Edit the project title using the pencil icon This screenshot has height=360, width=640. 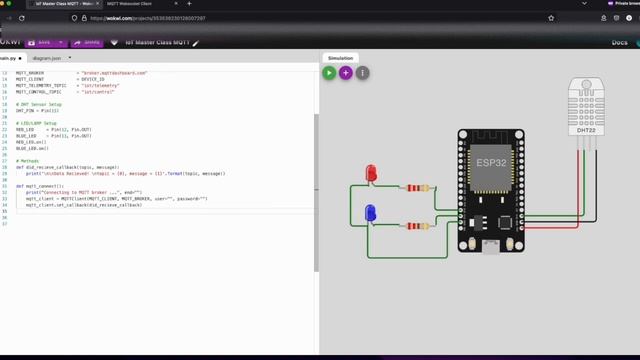click(196, 43)
